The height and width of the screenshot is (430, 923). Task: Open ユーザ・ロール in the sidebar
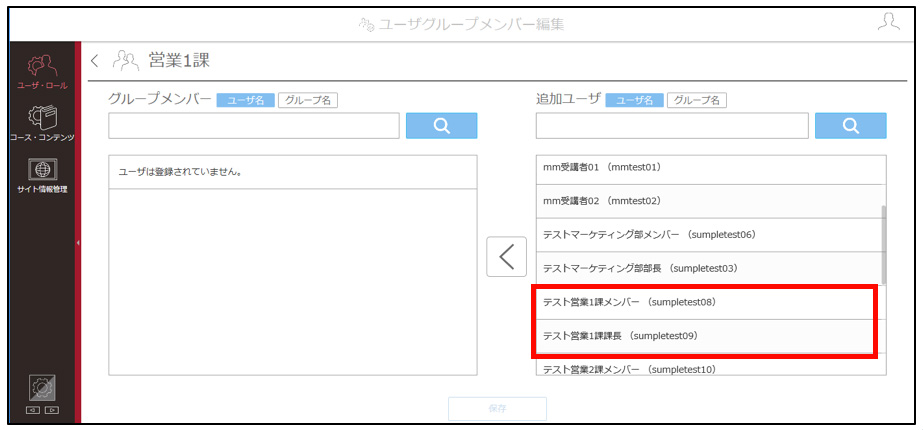[42, 71]
